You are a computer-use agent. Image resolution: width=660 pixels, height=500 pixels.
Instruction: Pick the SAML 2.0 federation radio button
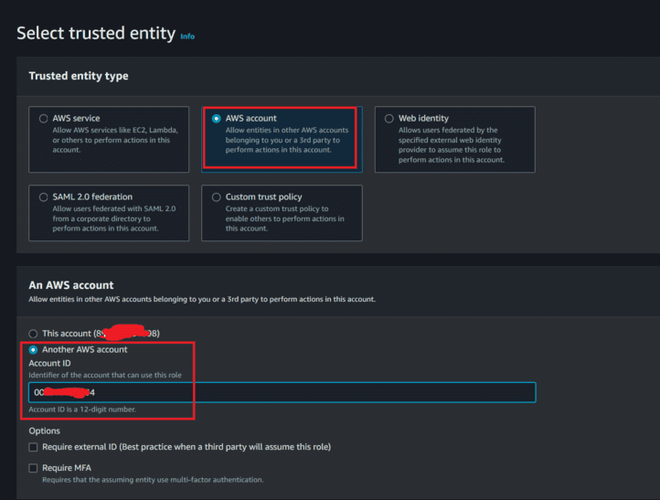[x=44, y=197]
